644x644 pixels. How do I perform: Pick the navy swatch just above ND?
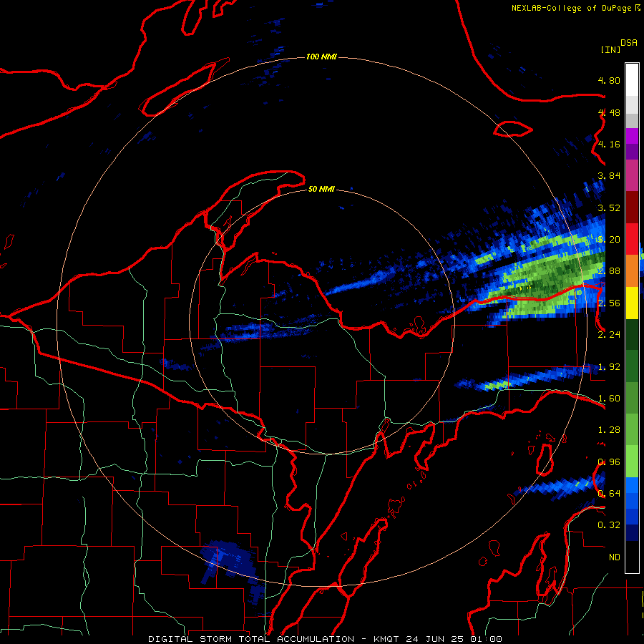point(632,533)
